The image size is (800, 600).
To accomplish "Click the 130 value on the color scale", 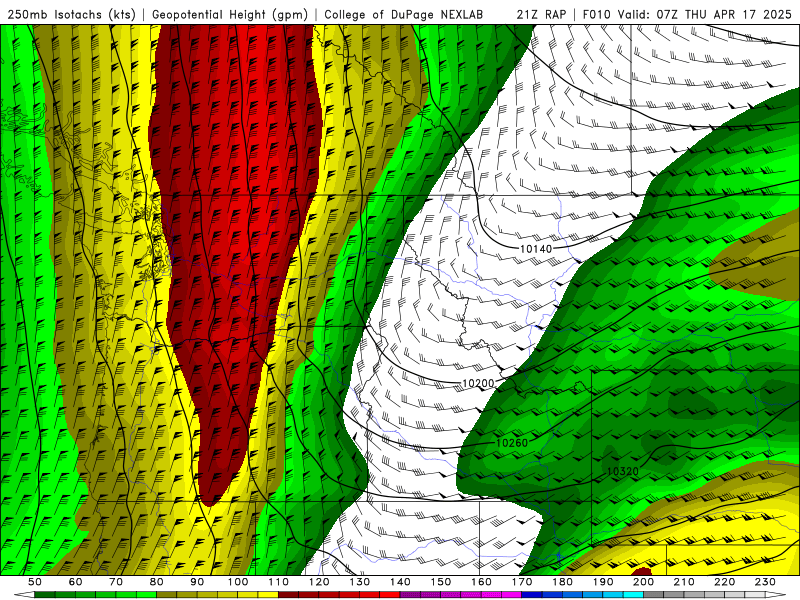I will click(360, 582).
